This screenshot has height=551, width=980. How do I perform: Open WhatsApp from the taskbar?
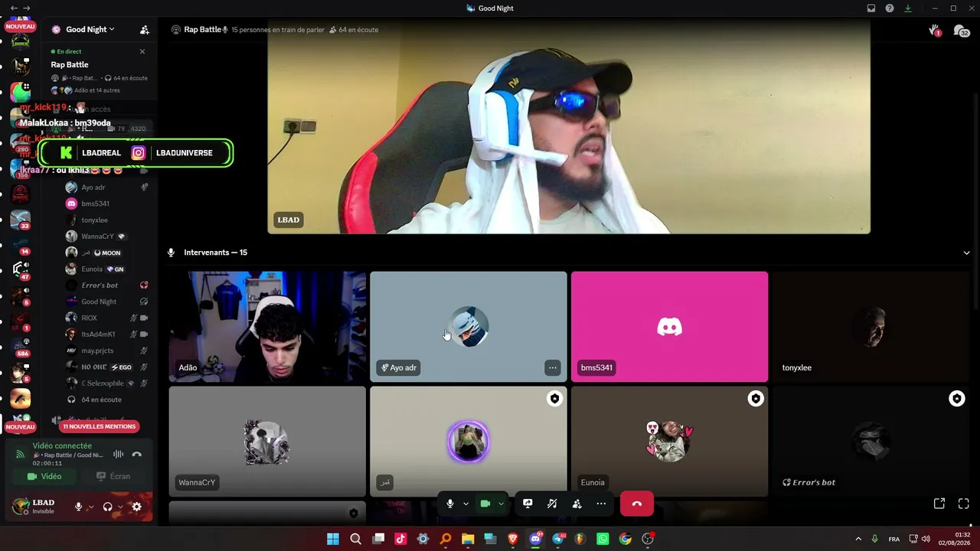(603, 539)
